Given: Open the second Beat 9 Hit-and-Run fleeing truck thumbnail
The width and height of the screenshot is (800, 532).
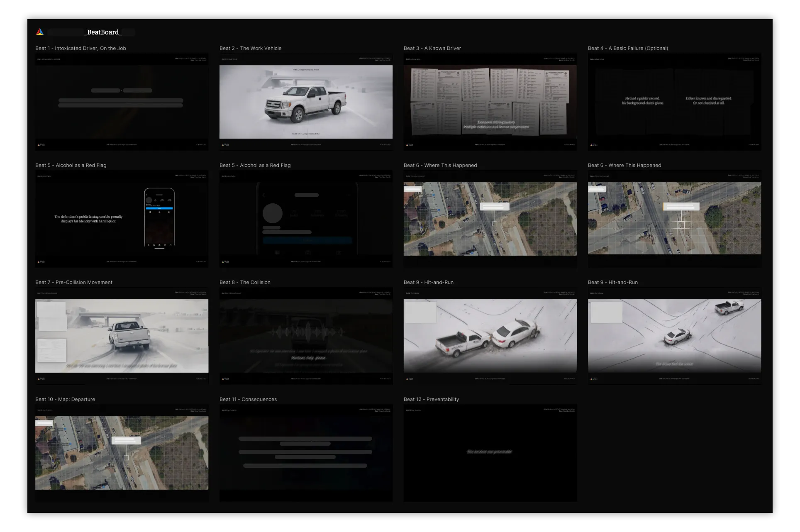Looking at the screenshot, I should pyautogui.click(x=674, y=336).
